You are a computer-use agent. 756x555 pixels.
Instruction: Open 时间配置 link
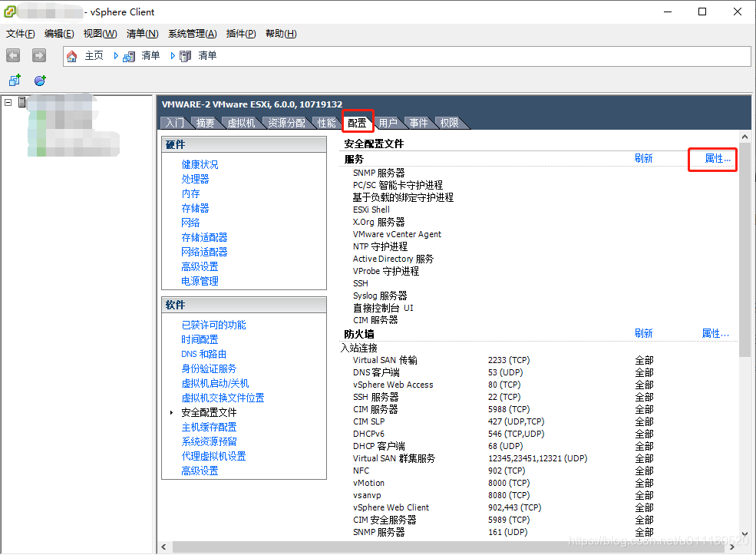pos(200,339)
